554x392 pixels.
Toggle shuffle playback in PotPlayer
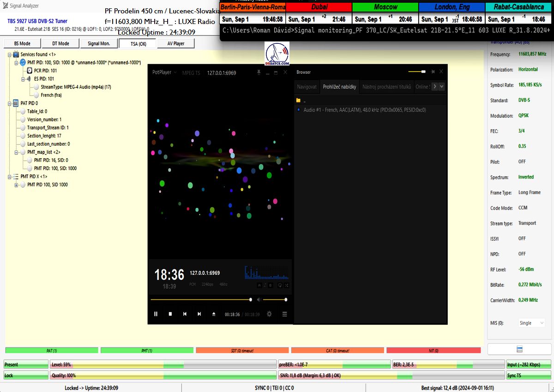tap(287, 285)
